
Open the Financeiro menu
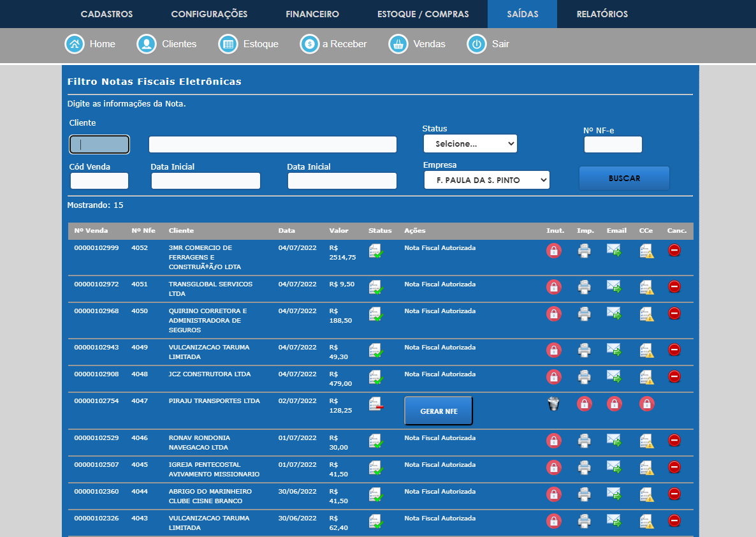(x=312, y=14)
